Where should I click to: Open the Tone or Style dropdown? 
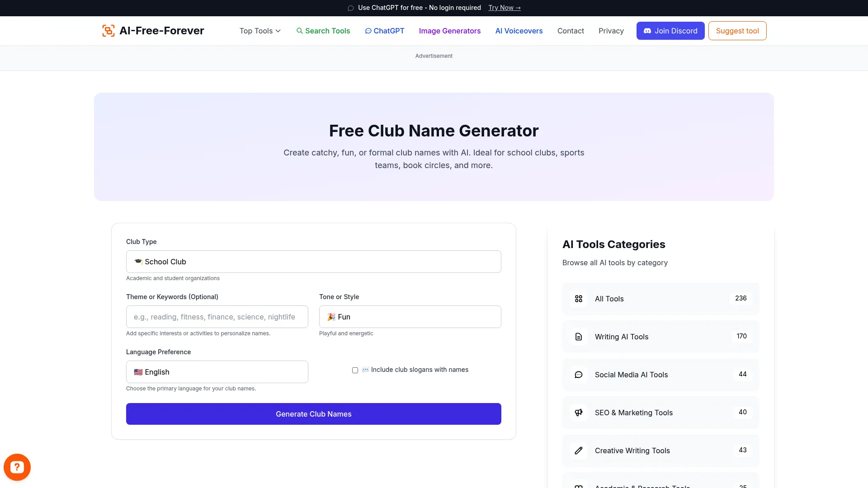410,317
